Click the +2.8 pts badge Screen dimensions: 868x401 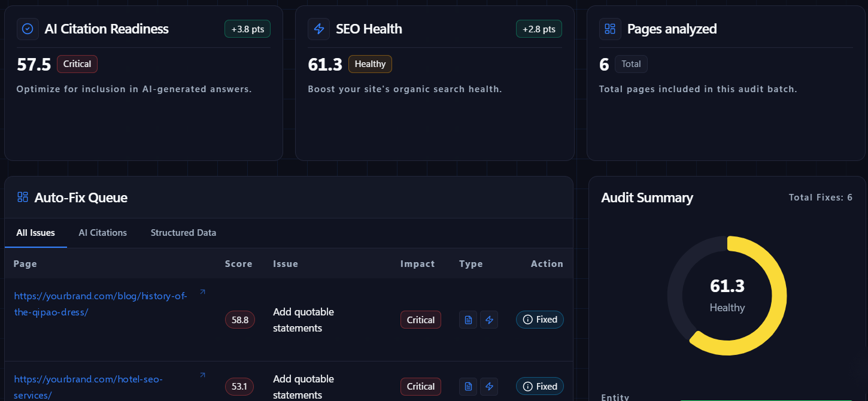tap(539, 29)
